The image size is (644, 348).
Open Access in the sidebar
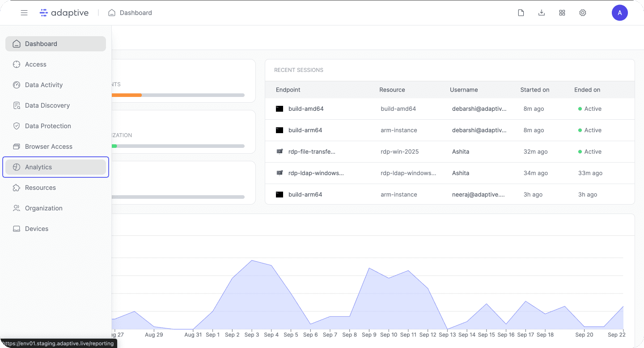tap(55, 64)
